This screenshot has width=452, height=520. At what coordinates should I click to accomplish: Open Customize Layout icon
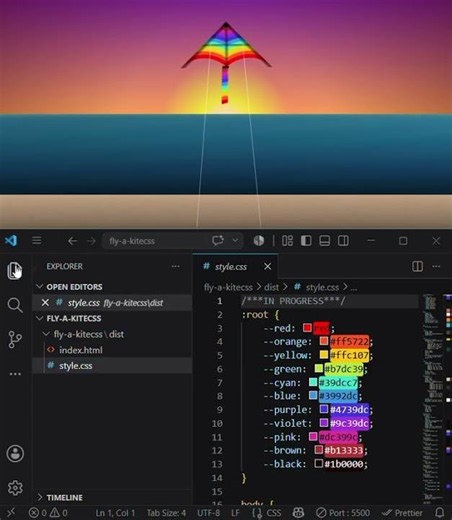[x=287, y=240]
